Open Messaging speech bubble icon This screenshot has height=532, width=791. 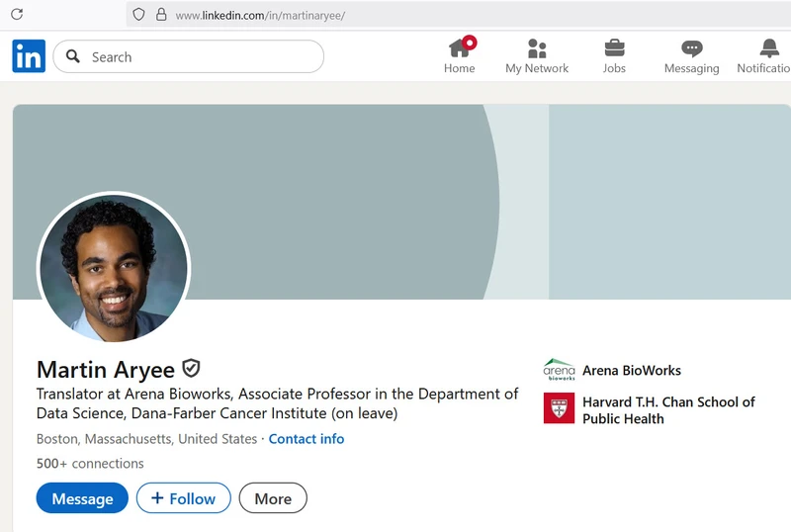(691, 48)
